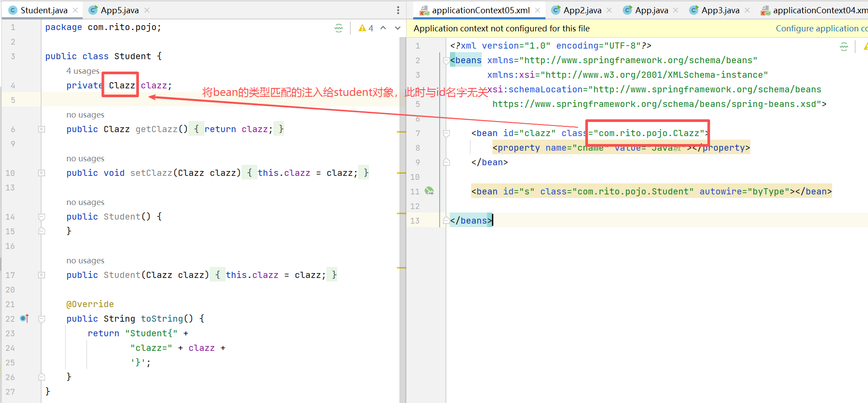Click 'no usages' hint above setClazz
The height and width of the screenshot is (403, 868).
[85, 158]
